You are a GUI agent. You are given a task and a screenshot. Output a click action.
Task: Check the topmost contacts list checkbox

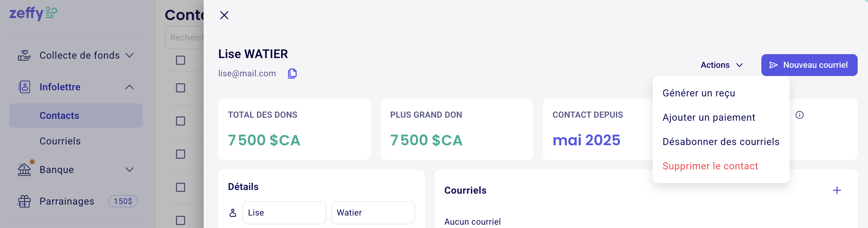(x=180, y=60)
